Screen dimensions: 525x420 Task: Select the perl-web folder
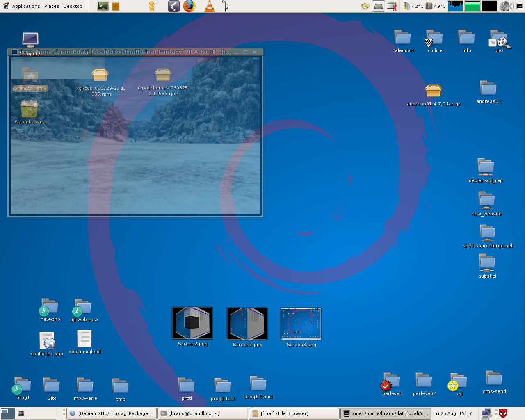pyautogui.click(x=392, y=384)
